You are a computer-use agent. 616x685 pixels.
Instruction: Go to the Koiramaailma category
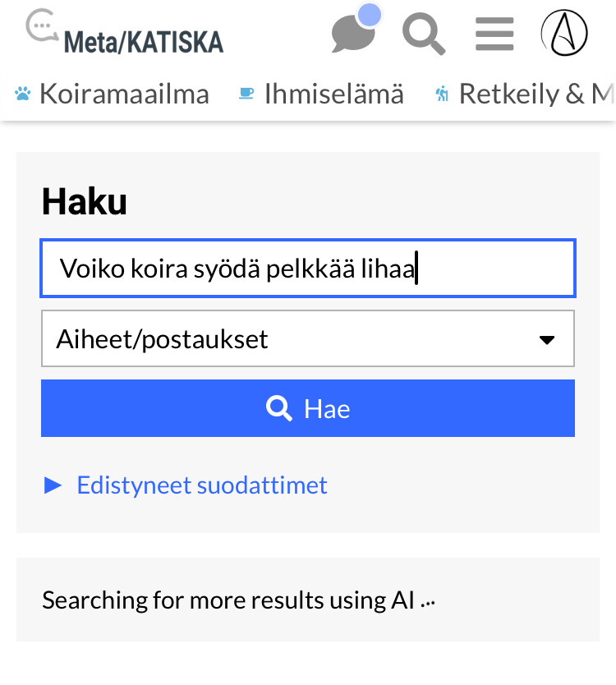click(124, 94)
